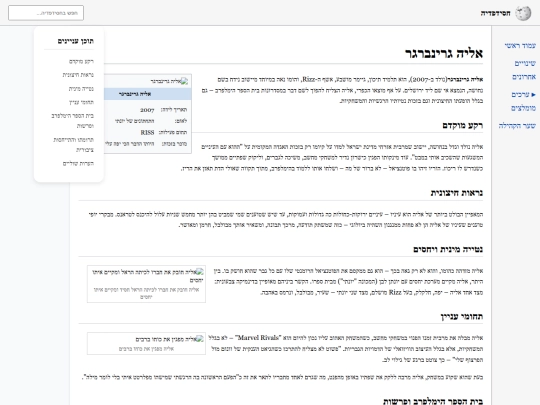Jump to מראות חיצונית in contents panel

pyautogui.click(x=78, y=75)
